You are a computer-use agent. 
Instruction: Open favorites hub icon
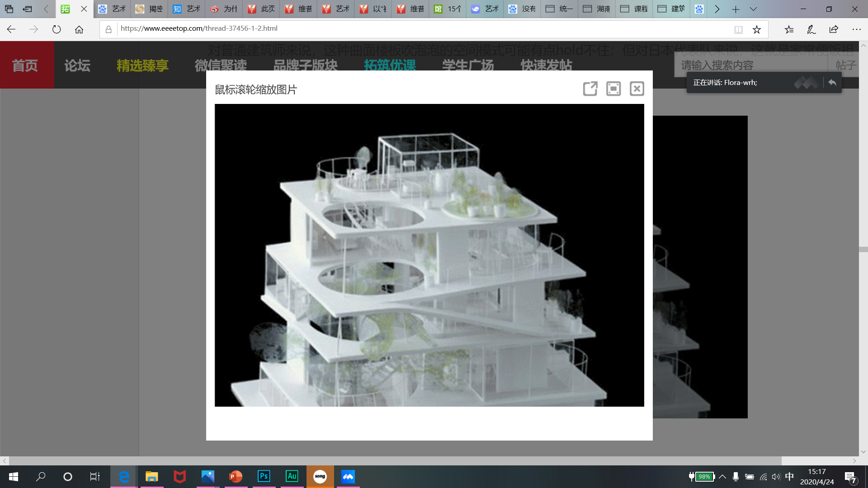tap(789, 30)
